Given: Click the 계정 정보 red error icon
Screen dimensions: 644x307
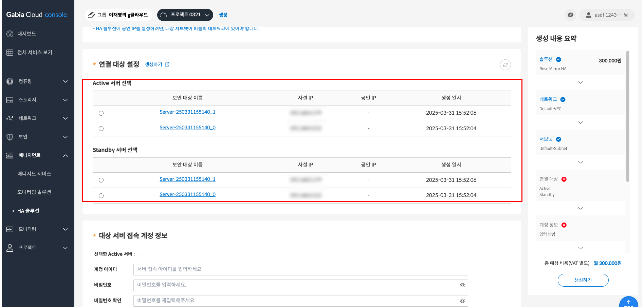Looking at the screenshot, I should (x=564, y=225).
